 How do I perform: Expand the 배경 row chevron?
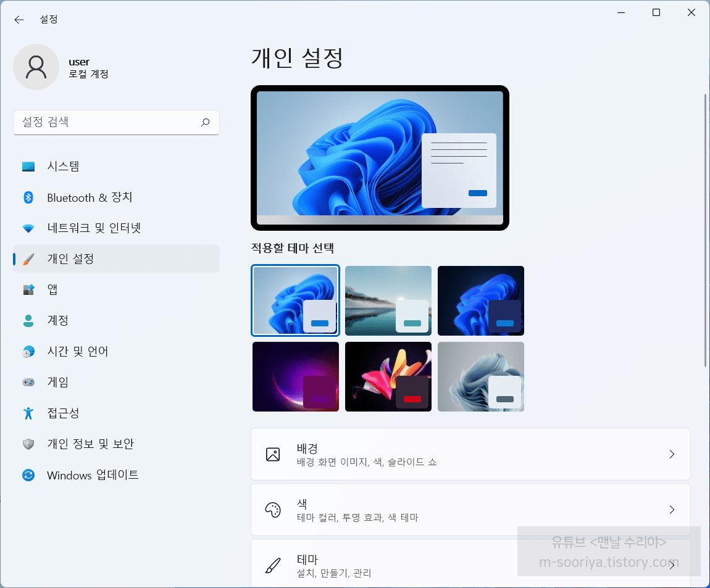[x=672, y=455]
